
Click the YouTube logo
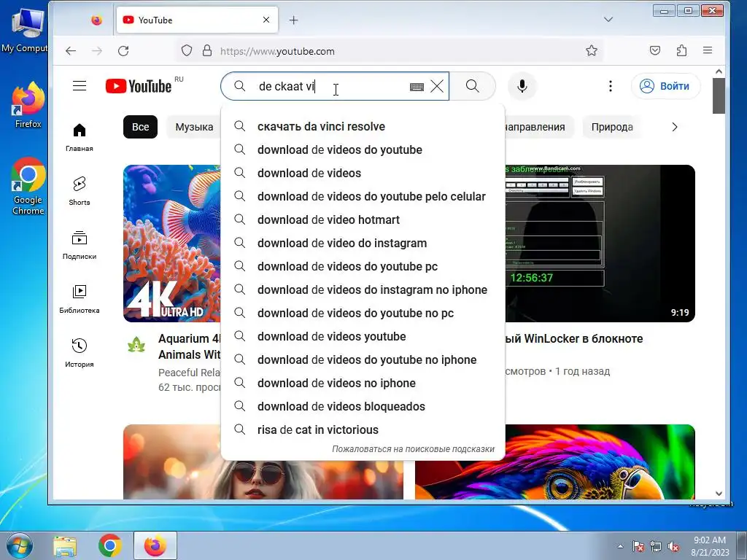(x=139, y=86)
